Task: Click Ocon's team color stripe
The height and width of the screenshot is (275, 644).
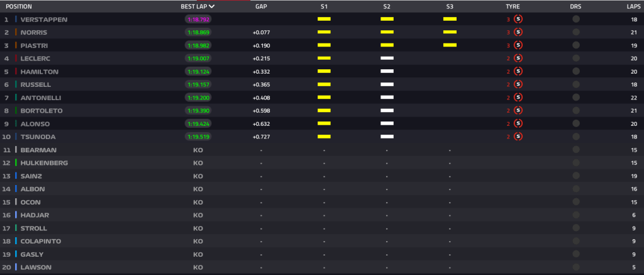Action: pyautogui.click(x=16, y=202)
